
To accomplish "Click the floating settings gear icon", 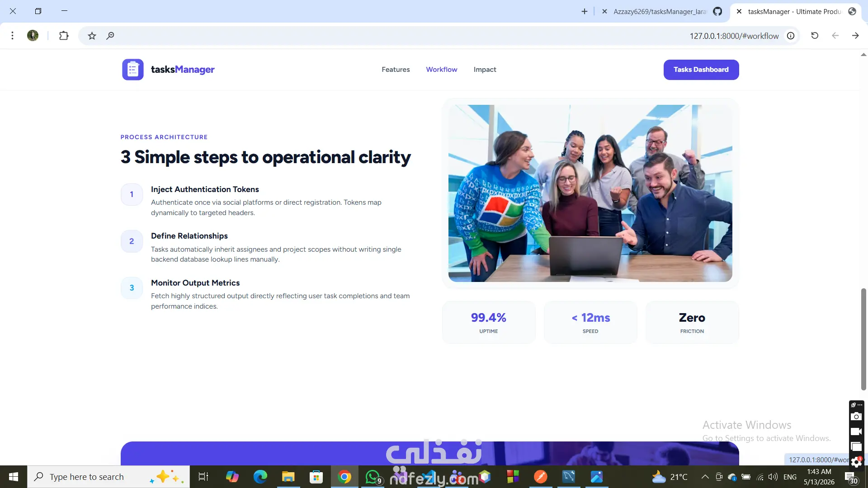I will tap(856, 462).
